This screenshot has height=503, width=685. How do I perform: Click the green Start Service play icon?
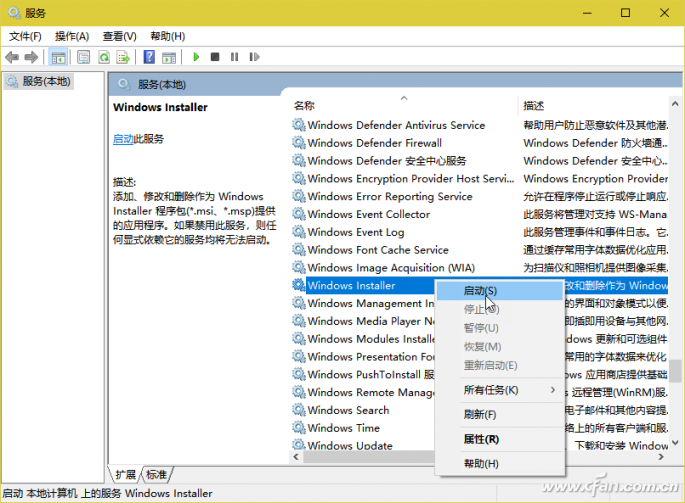(196, 57)
